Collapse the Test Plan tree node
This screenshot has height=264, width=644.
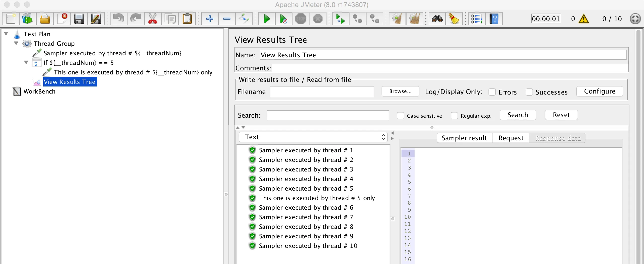[x=6, y=34]
